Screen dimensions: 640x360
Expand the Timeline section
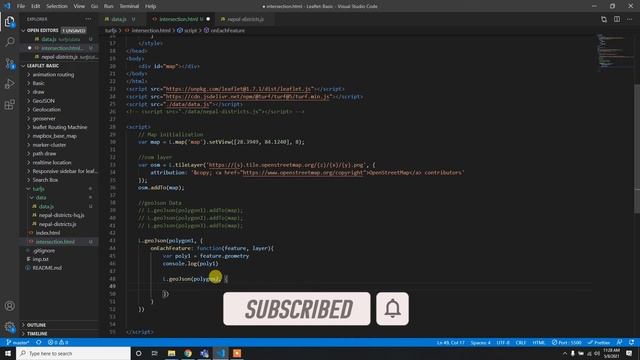pyautogui.click(x=37, y=333)
